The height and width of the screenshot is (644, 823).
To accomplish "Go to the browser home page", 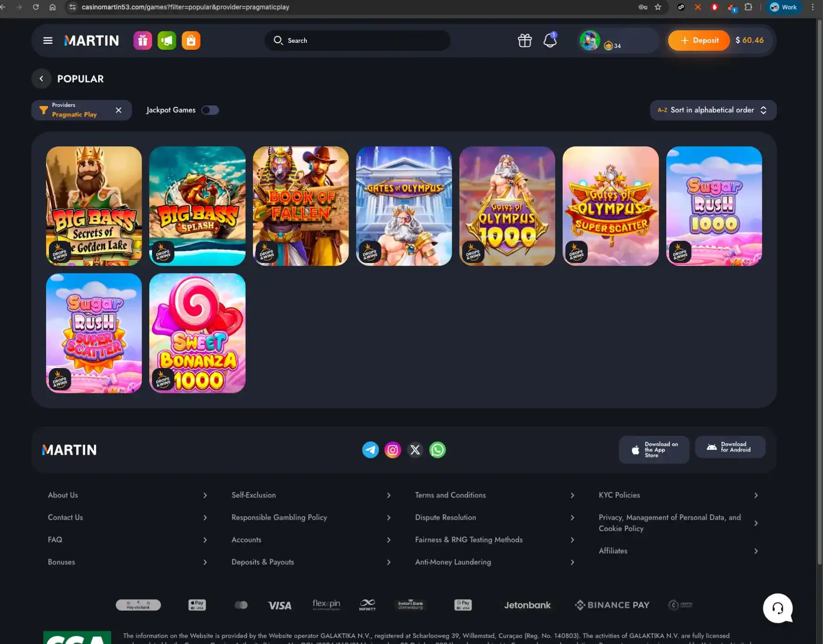I will 53,7.
